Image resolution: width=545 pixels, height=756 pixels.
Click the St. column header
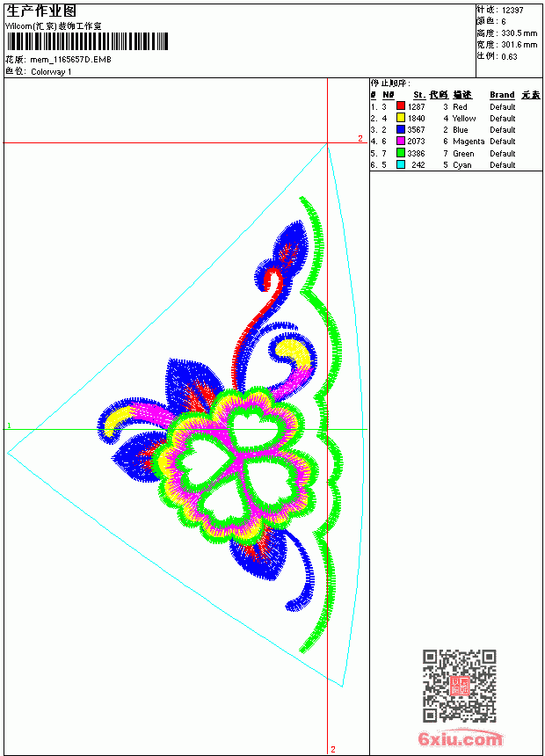419,95
